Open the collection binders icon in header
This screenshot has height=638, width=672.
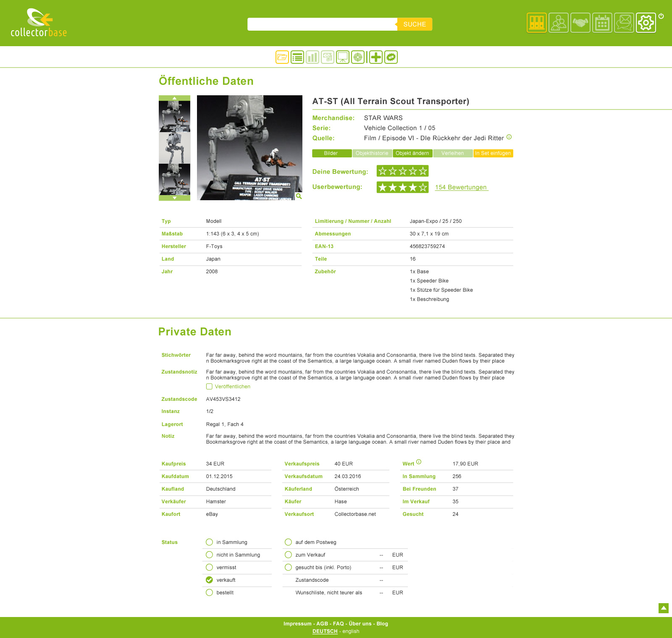click(x=537, y=23)
